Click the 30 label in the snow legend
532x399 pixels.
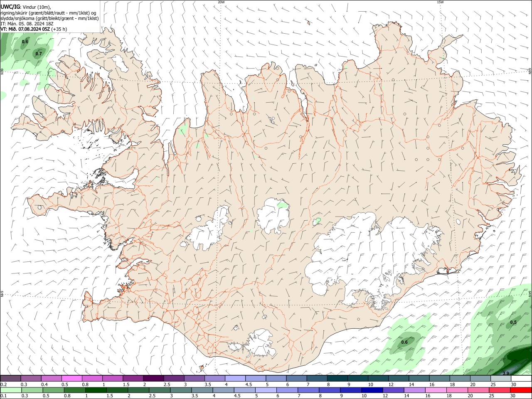click(514, 384)
